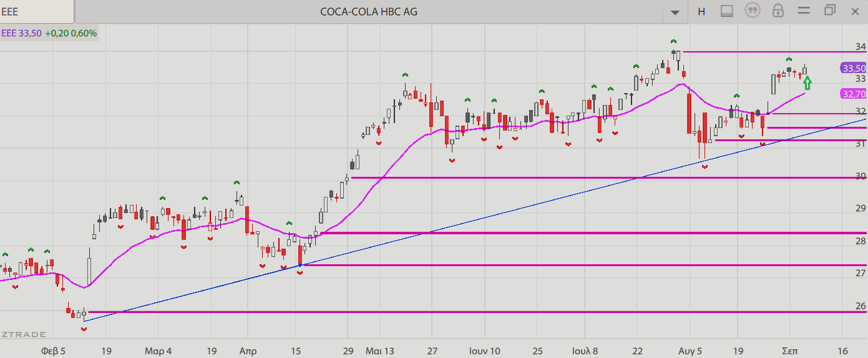868x358 pixels.
Task: Click the 26 price axis label
Action: [861, 306]
